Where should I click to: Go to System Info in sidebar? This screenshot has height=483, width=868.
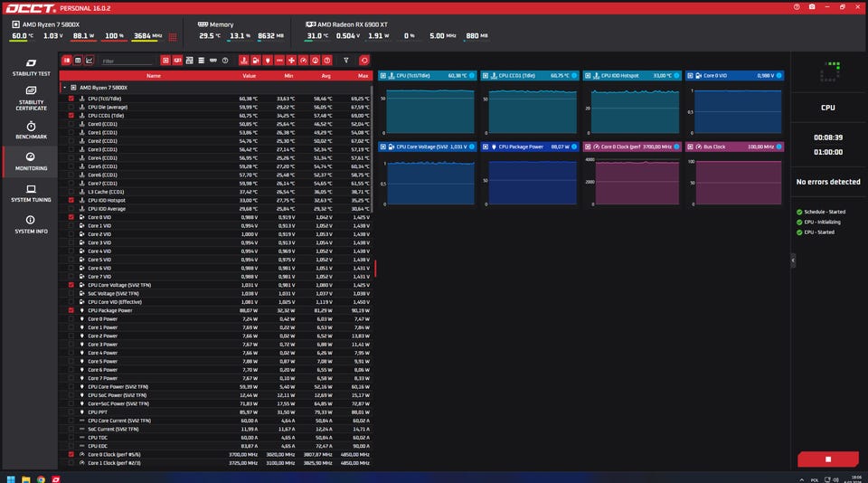[x=31, y=224]
